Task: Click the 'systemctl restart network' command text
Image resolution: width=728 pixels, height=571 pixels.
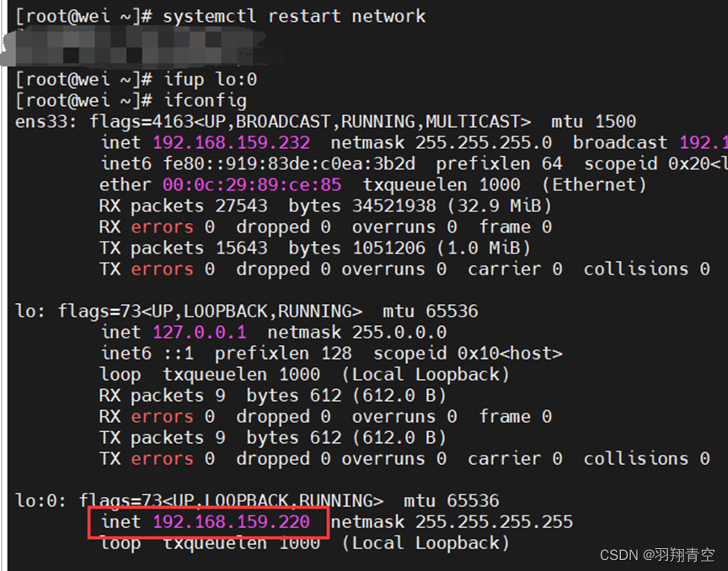Action: click(294, 16)
